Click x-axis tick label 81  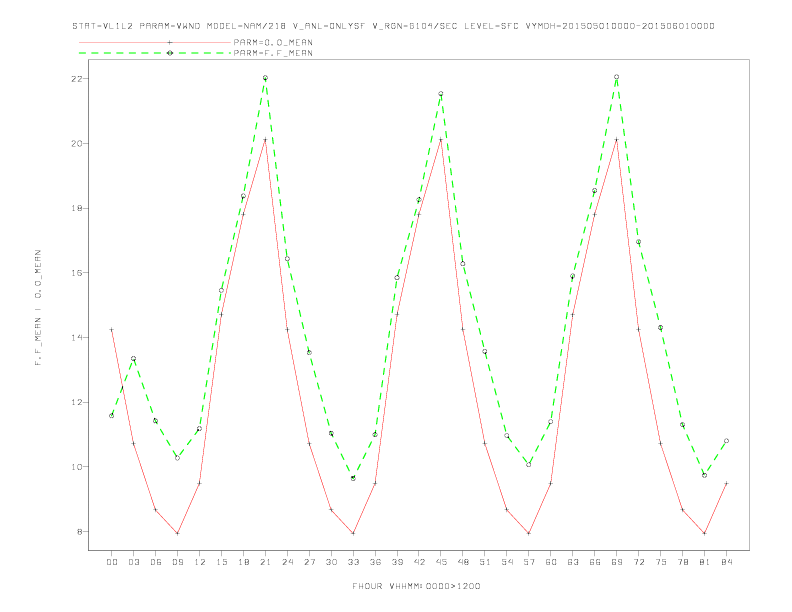[705, 562]
